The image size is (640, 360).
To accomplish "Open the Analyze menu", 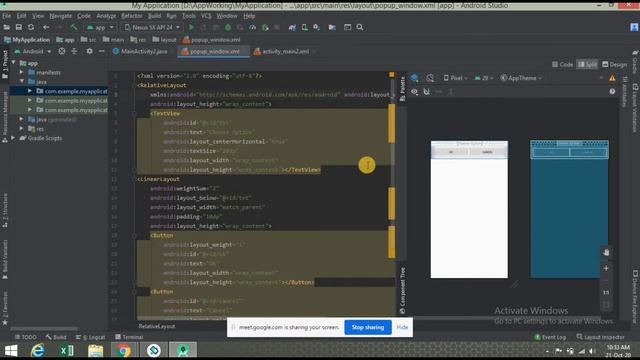I will point(106,16).
